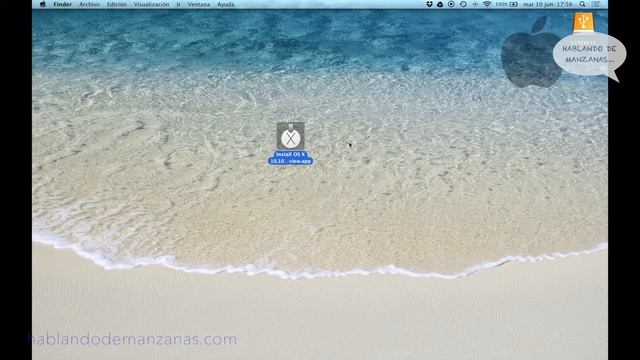Open the Apple menu
The height and width of the screenshot is (360, 640).
tap(43, 4)
